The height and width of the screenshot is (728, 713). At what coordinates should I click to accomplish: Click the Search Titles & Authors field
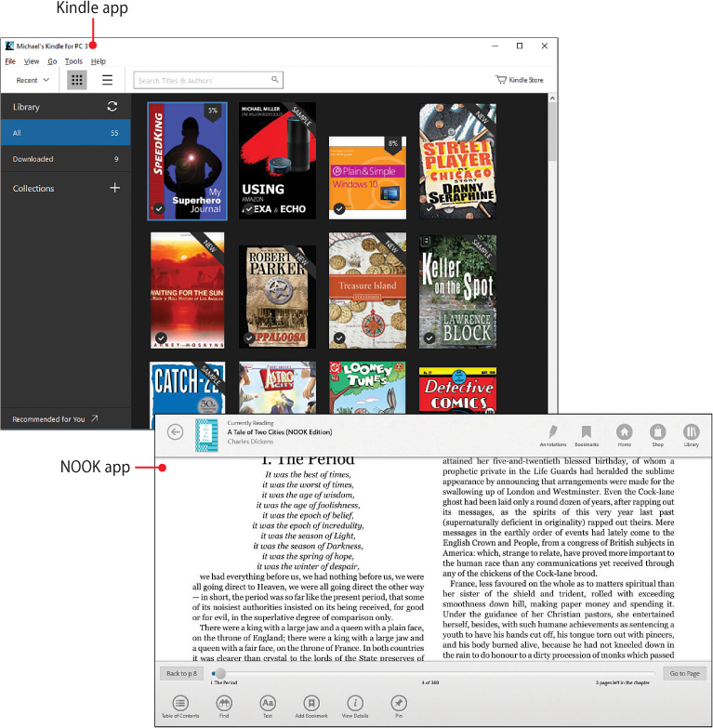coord(208,80)
